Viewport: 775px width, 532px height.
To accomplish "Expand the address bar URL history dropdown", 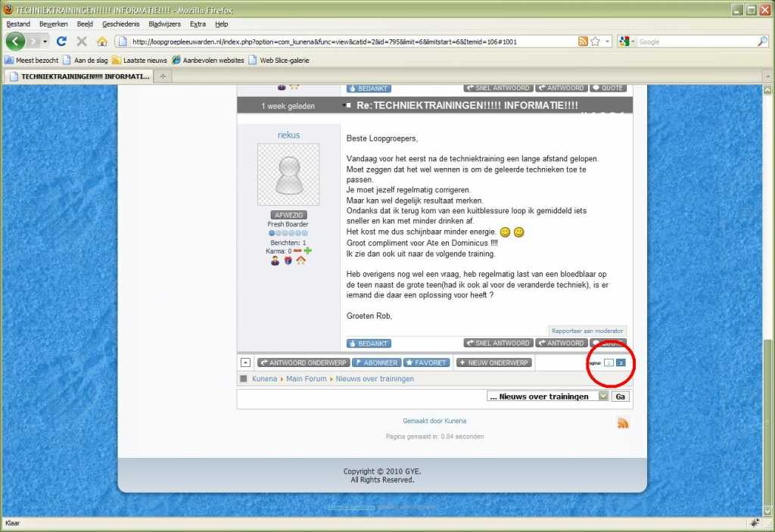I will tap(607, 42).
